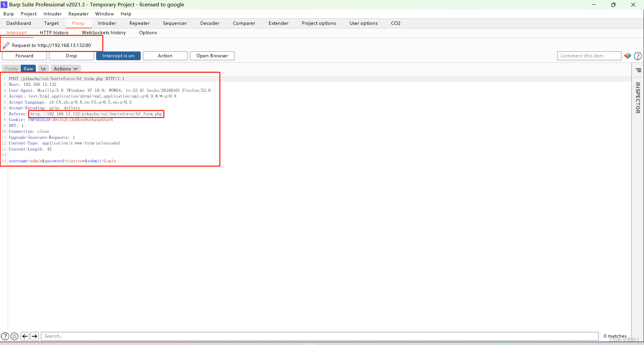Click the Connection: close header
The width and height of the screenshot is (644, 345).
(x=29, y=131)
